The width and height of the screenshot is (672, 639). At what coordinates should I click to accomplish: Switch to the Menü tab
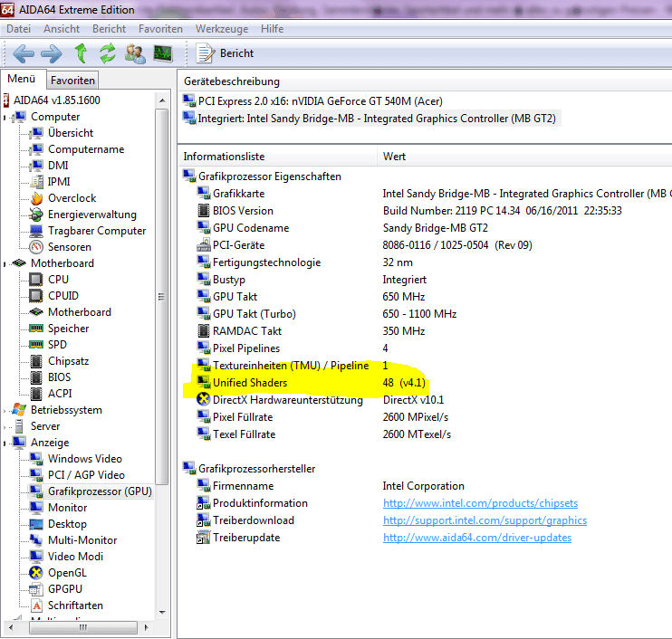(x=22, y=80)
